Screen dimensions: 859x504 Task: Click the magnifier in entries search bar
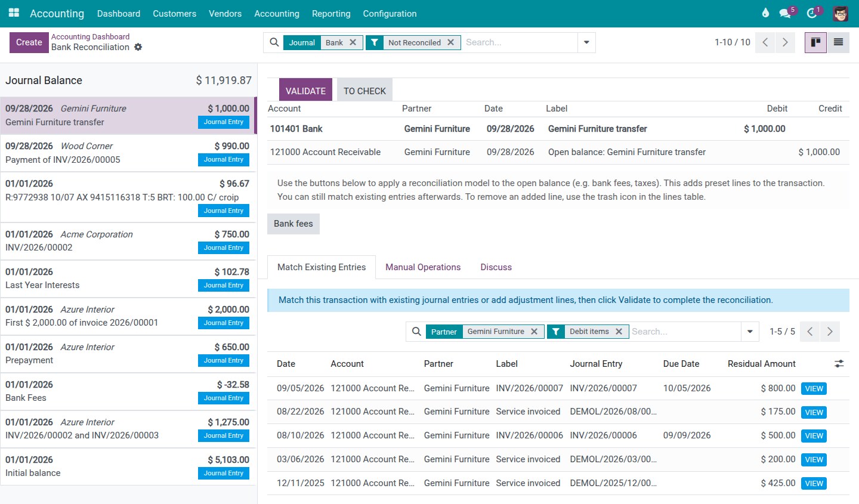pyautogui.click(x=416, y=332)
